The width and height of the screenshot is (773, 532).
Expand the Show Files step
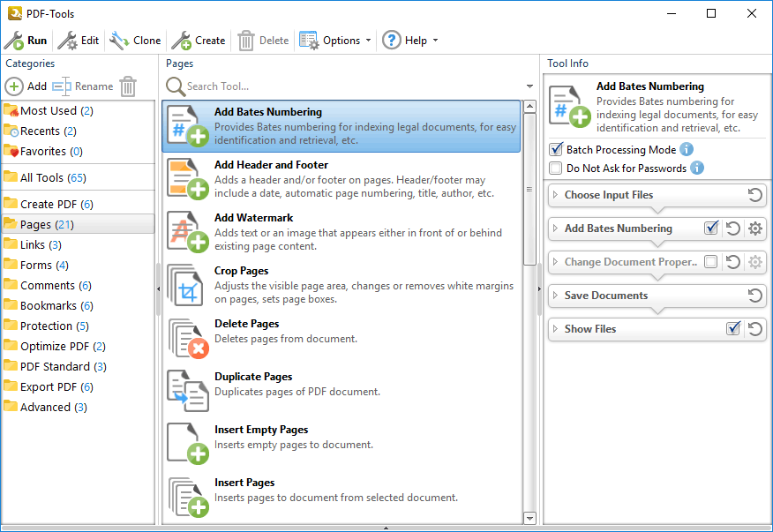556,329
